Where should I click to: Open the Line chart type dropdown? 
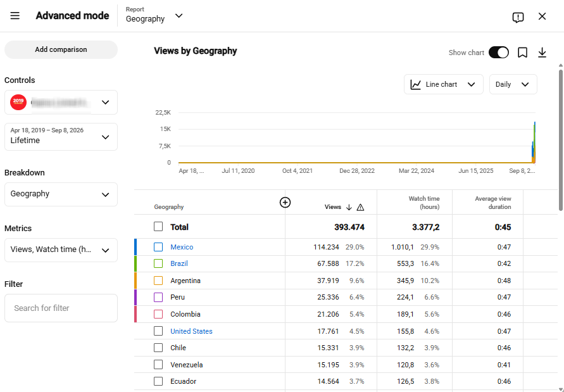pyautogui.click(x=444, y=84)
